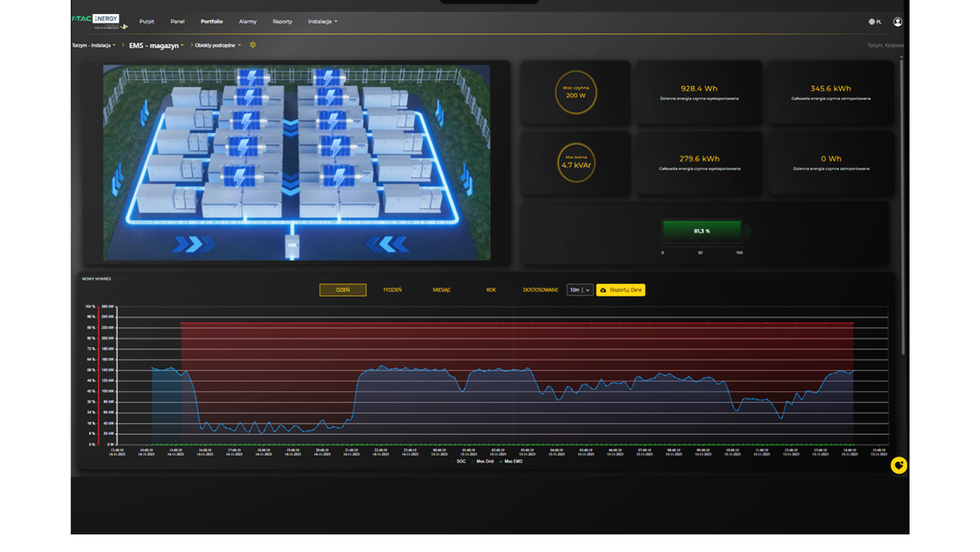Click the Eksportuj Dane button
The height and width of the screenshot is (552, 980).
click(x=621, y=290)
